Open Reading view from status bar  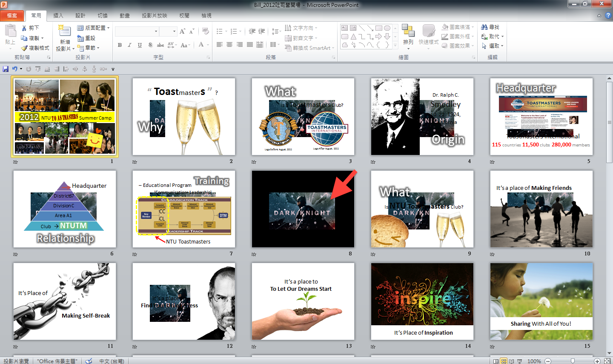pyautogui.click(x=512, y=361)
